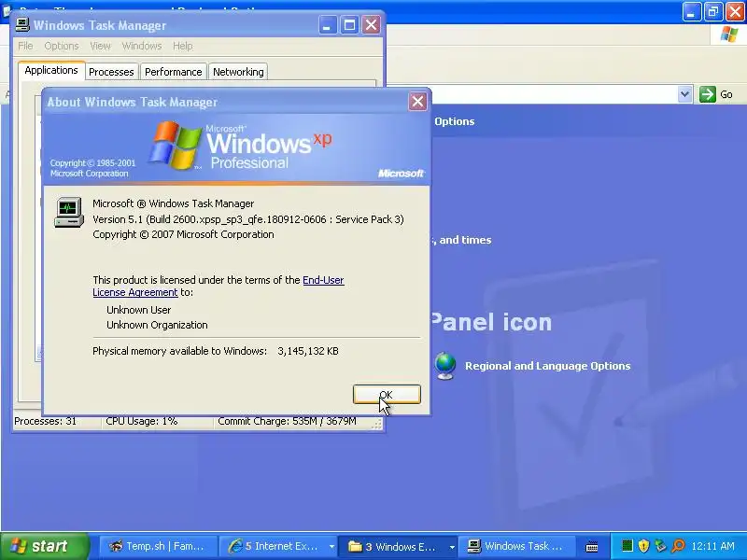Click the green Go arrow button

pos(708,94)
